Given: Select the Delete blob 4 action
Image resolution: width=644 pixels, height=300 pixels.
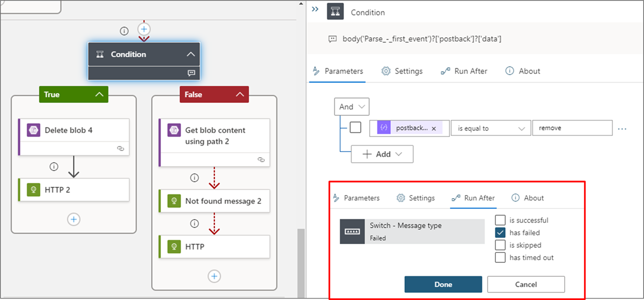Looking at the screenshot, I should [x=74, y=137].
